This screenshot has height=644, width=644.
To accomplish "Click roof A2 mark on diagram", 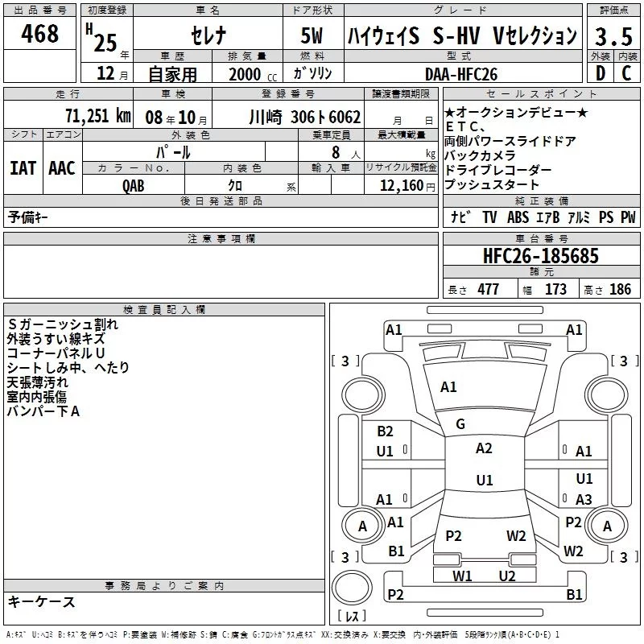I will click(484, 448).
